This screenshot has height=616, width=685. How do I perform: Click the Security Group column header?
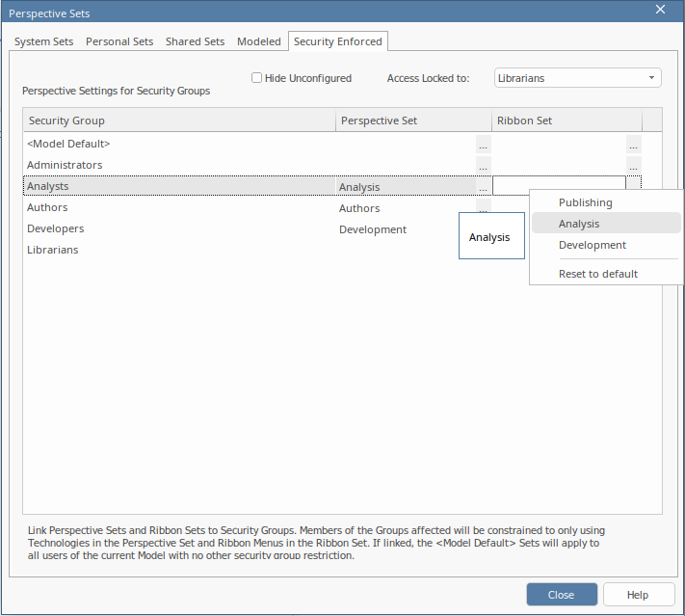point(179,121)
